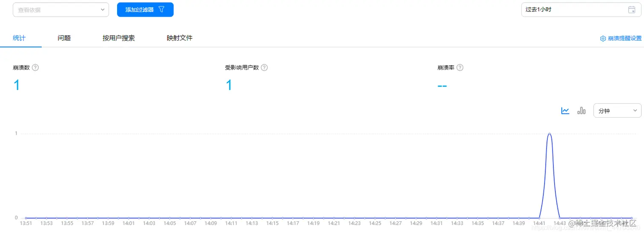
Task: Click the 14:19 axis label
Action: pos(313,223)
